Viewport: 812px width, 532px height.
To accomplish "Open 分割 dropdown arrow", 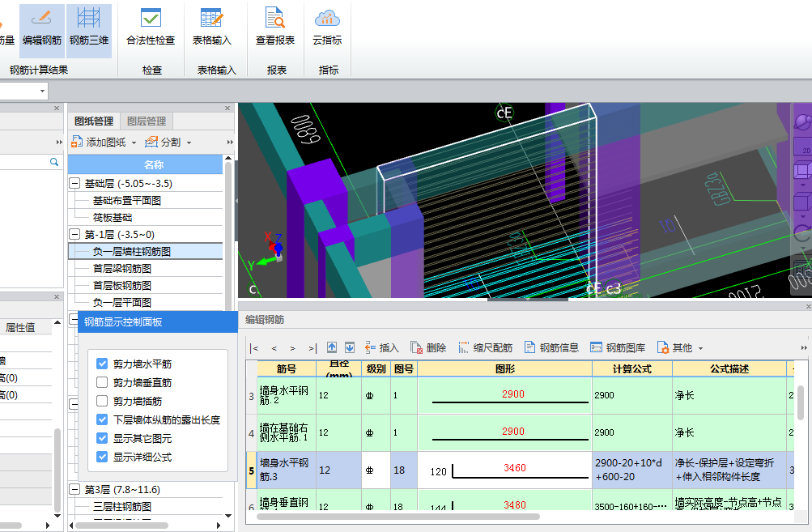I will click(189, 143).
